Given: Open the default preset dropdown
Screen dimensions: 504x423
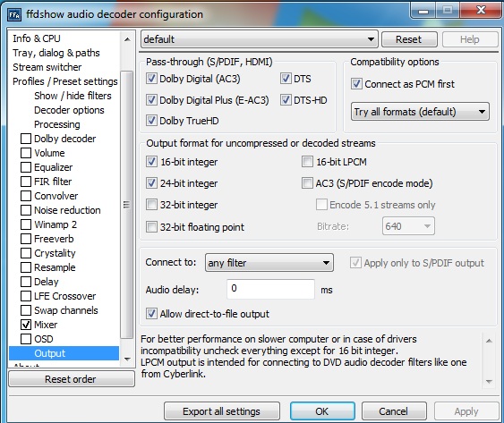Looking at the screenshot, I should tap(260, 39).
